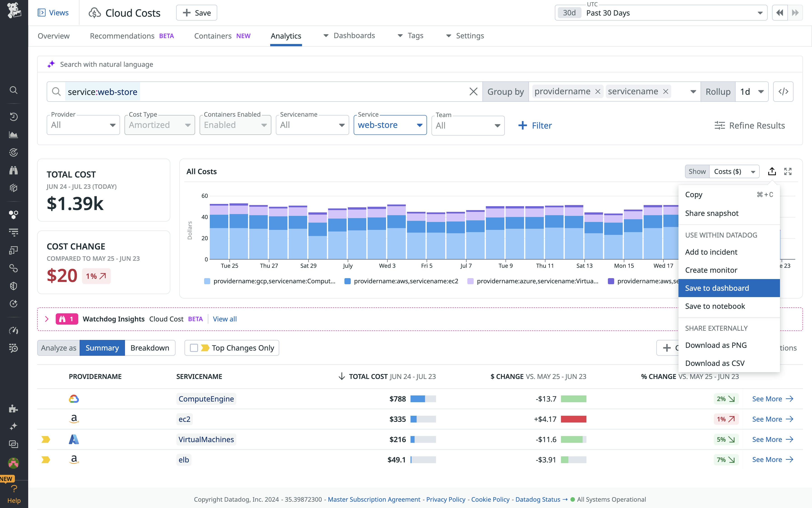Check the Top Changes Only checkbox
Viewport: 812px width, 508px height.
coord(194,348)
